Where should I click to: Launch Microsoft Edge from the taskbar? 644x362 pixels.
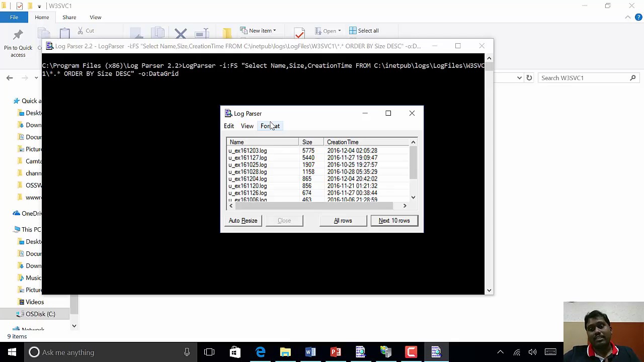tap(260, 352)
